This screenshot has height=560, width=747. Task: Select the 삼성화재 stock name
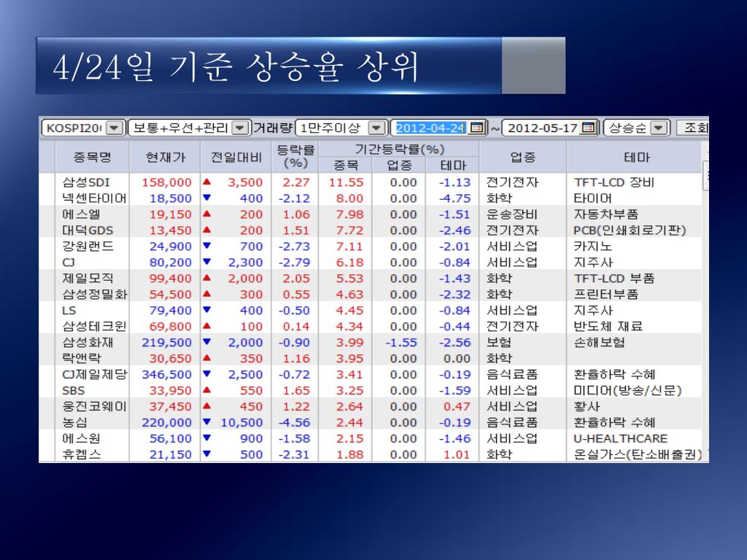coord(88,343)
